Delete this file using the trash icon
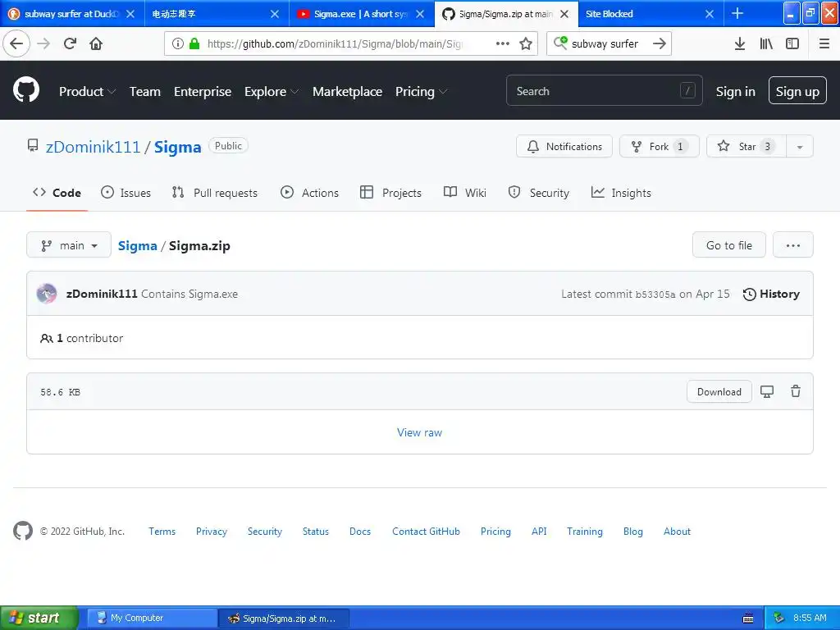The image size is (840, 630). (796, 391)
